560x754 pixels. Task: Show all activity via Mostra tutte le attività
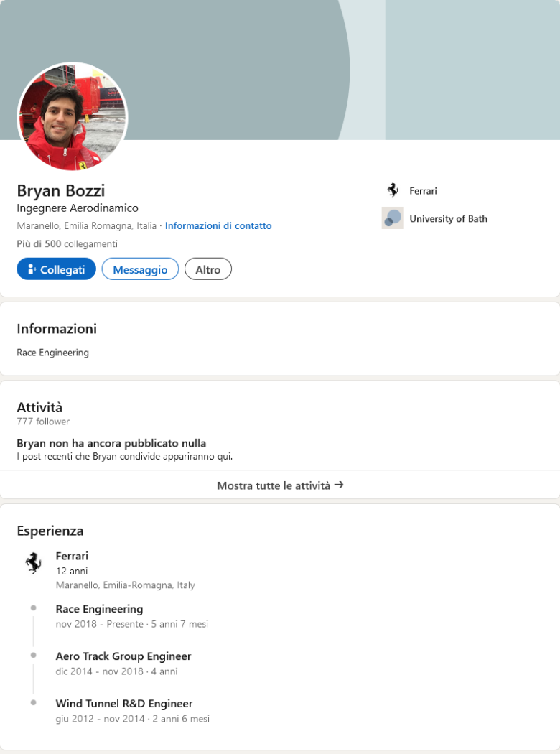[x=280, y=485]
